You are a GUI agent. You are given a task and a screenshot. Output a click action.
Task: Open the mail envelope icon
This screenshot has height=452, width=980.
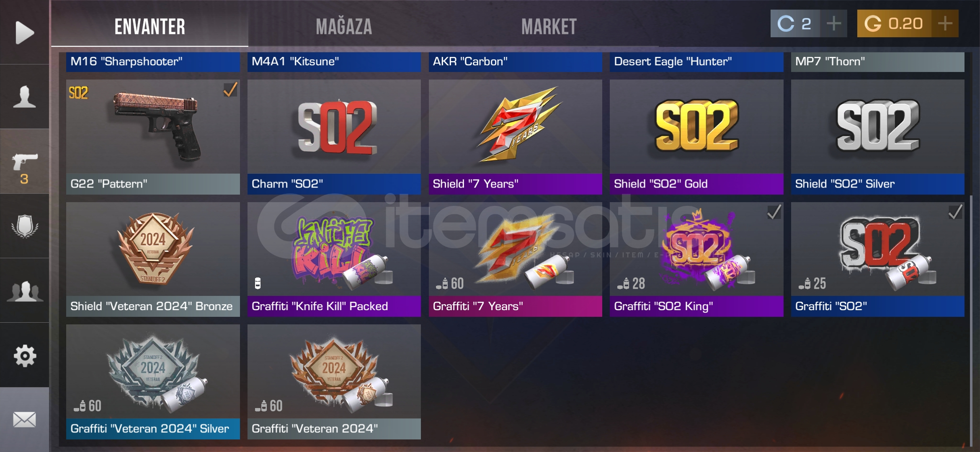(24, 419)
